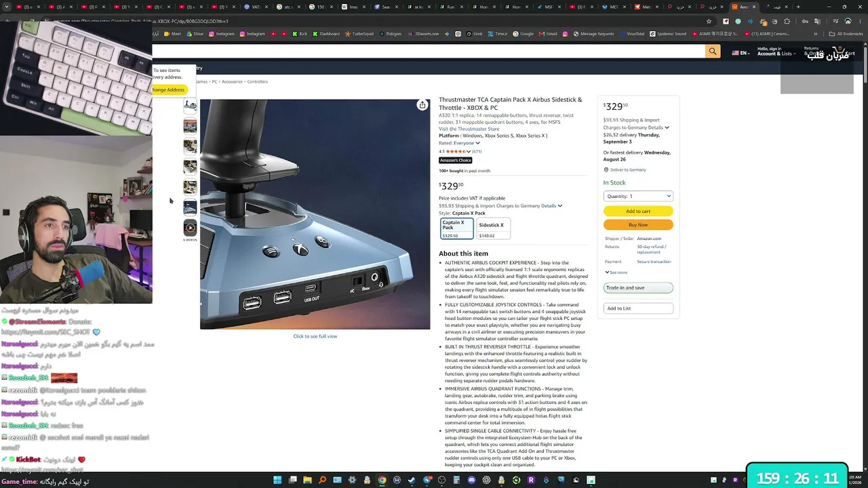Open the VirusTotal bookmark
The height and width of the screenshot is (488, 868).
pyautogui.click(x=632, y=34)
